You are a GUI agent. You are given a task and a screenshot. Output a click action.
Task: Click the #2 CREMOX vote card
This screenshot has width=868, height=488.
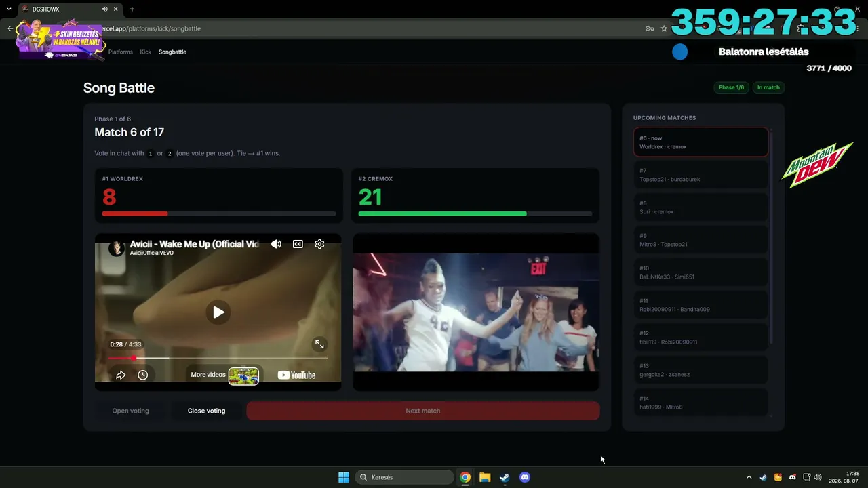click(475, 195)
